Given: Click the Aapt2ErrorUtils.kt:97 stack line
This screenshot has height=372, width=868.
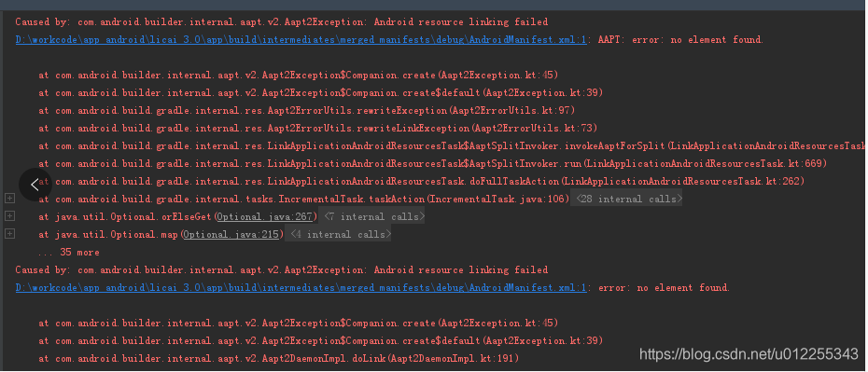Looking at the screenshot, I should click(x=307, y=111).
